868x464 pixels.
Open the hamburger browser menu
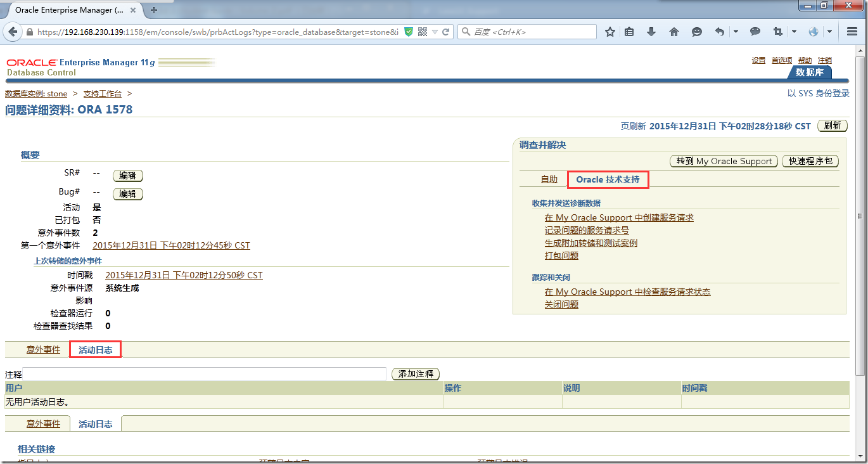852,32
